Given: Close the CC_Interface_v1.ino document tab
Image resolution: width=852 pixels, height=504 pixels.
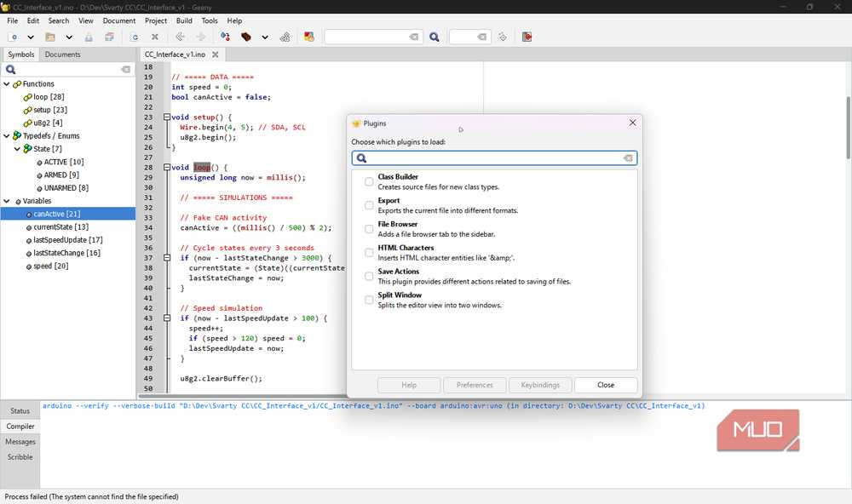Looking at the screenshot, I should [x=216, y=54].
